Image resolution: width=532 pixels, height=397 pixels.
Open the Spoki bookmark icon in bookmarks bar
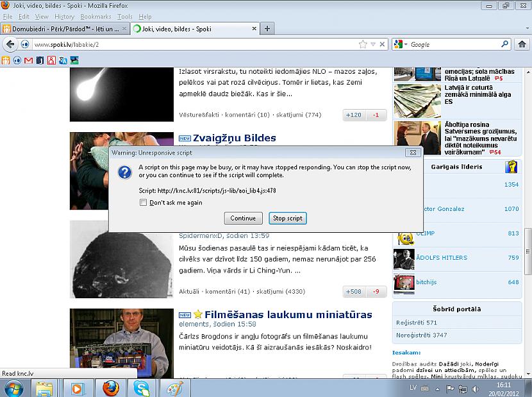[17, 60]
